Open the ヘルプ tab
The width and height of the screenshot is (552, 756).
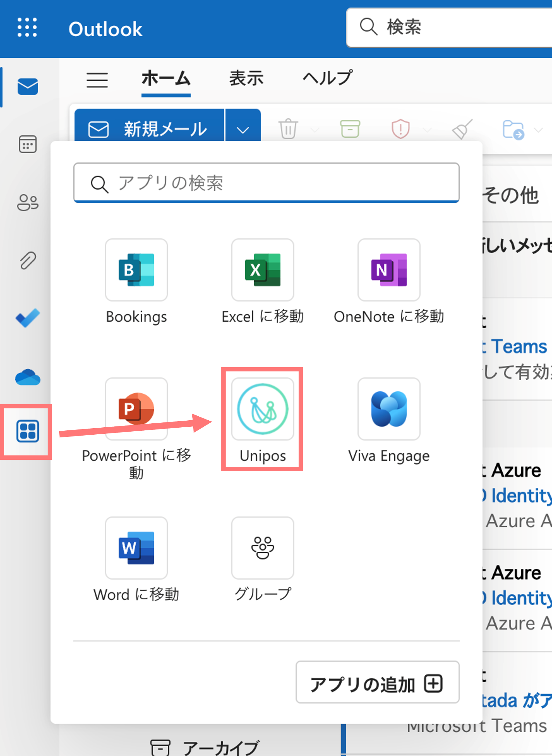(328, 78)
